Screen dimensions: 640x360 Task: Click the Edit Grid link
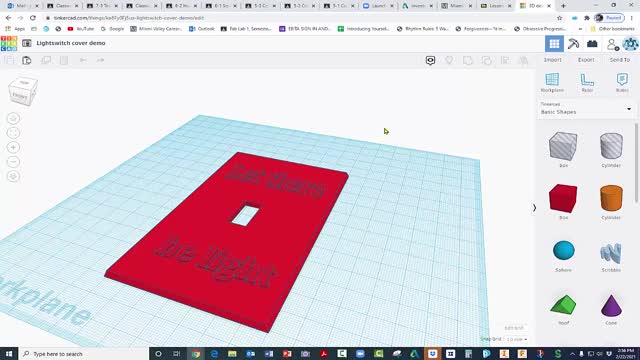[x=513, y=328]
